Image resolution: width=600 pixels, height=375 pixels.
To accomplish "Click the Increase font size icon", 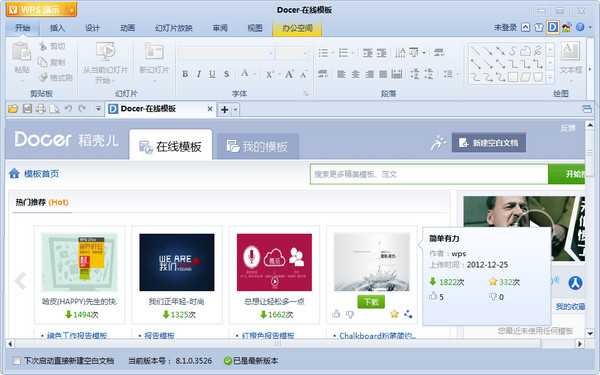I will click(289, 74).
